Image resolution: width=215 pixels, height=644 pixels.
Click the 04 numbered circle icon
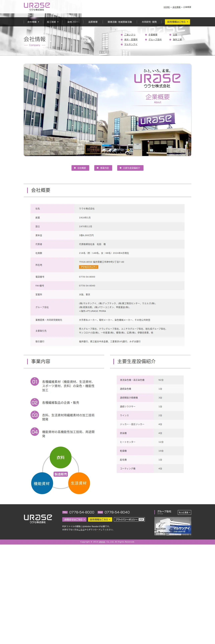34,432
